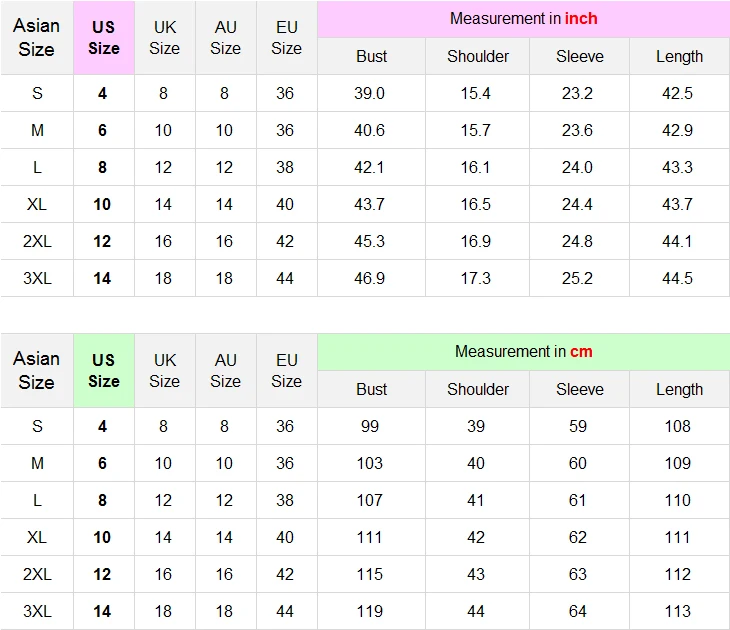Click bust value 119 in cm table
Screen dimensions: 730x630
pos(370,611)
